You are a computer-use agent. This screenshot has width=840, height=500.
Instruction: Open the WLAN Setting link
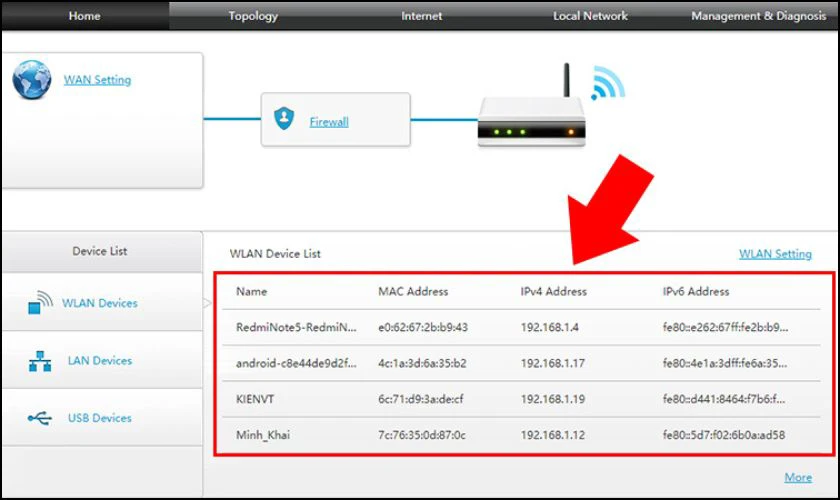775,253
